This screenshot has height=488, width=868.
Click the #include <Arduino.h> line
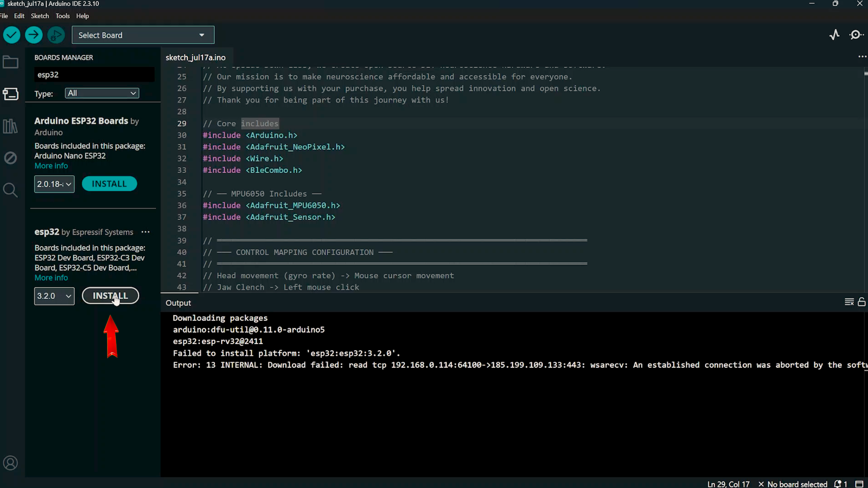[250, 135]
